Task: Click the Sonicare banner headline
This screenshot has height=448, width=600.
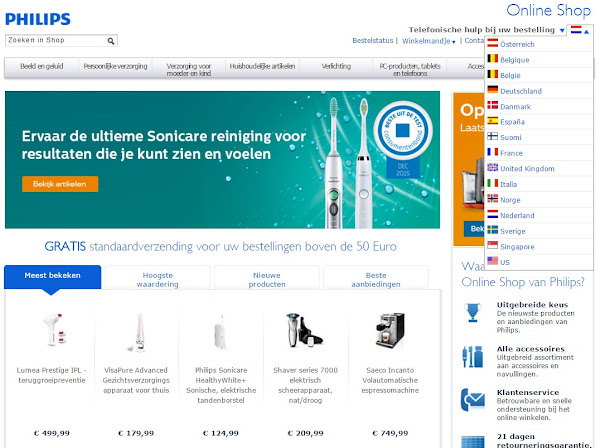Action: (x=163, y=145)
